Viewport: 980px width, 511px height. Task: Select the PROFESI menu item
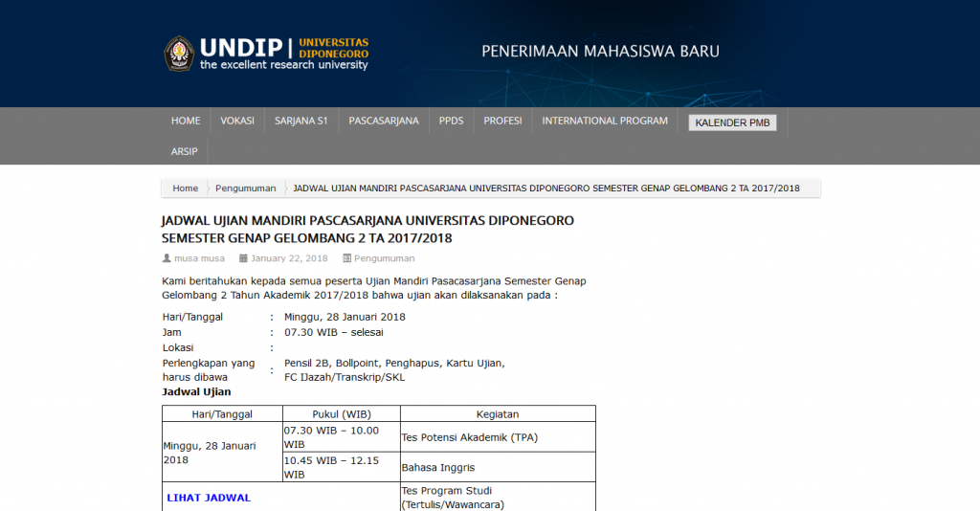(502, 122)
